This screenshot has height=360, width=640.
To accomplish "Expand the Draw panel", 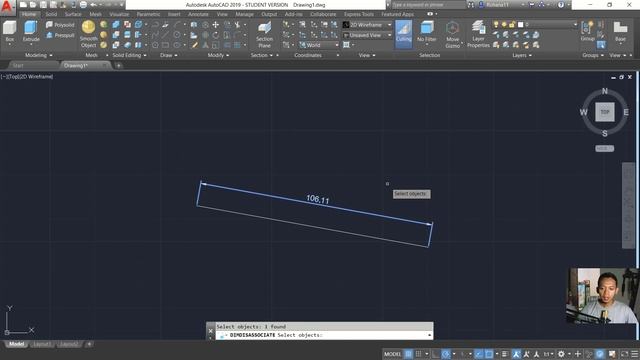I will pos(169,55).
